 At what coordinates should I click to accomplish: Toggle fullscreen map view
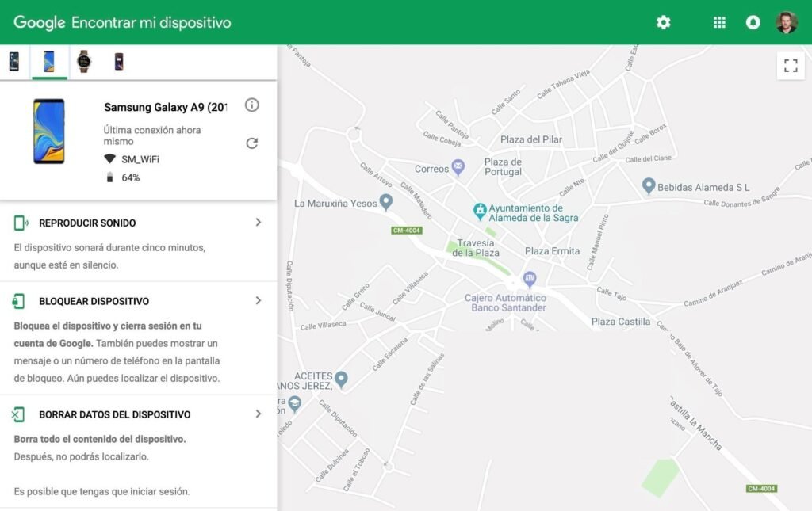point(791,66)
